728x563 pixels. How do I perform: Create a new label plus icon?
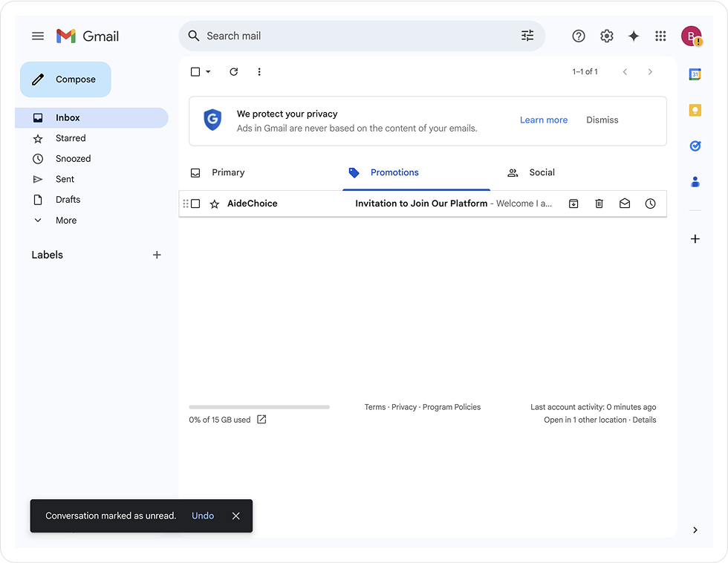click(x=157, y=255)
